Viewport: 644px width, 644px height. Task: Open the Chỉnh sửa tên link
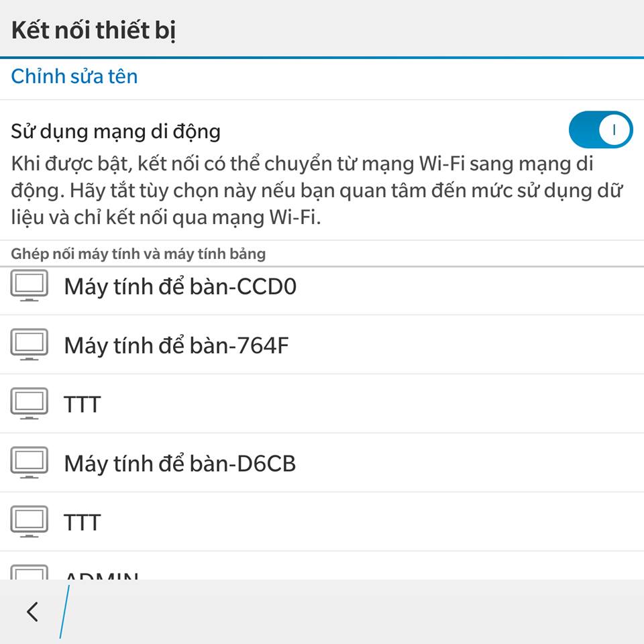coord(74,76)
